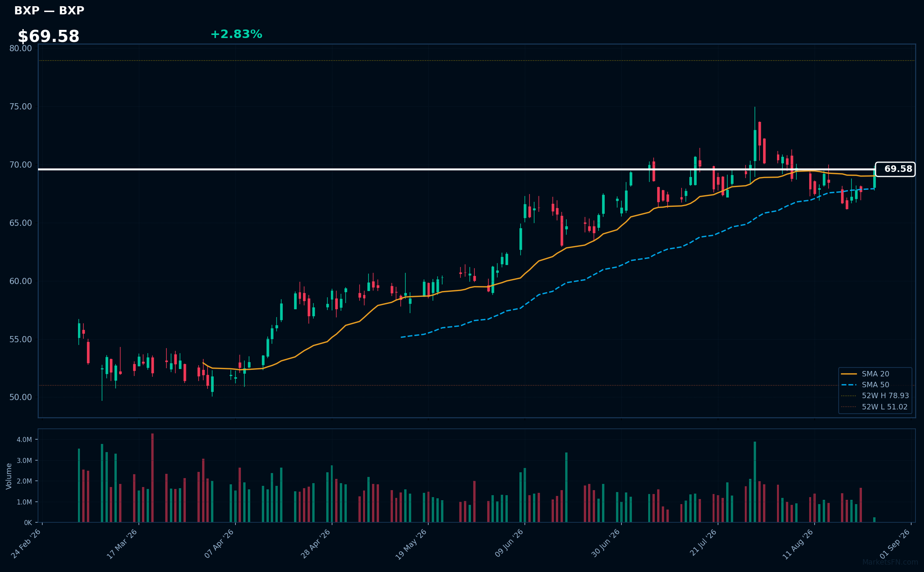The width and height of the screenshot is (924, 572).
Task: Click the 80.00 price axis label
Action: (x=21, y=48)
